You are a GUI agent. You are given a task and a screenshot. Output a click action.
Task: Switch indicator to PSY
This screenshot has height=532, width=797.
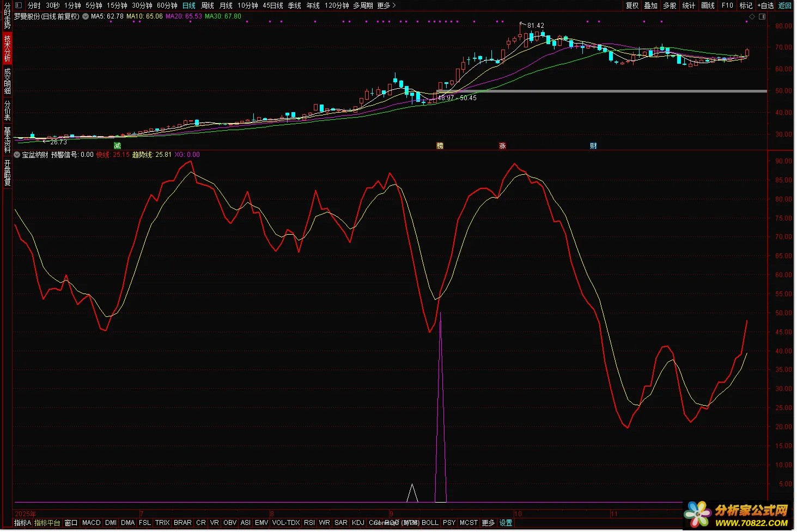point(449,523)
